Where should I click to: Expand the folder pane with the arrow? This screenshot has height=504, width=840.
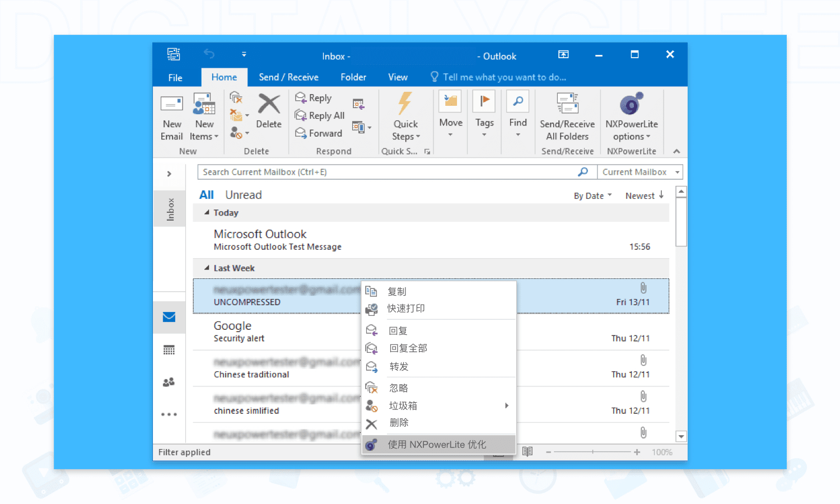click(169, 174)
